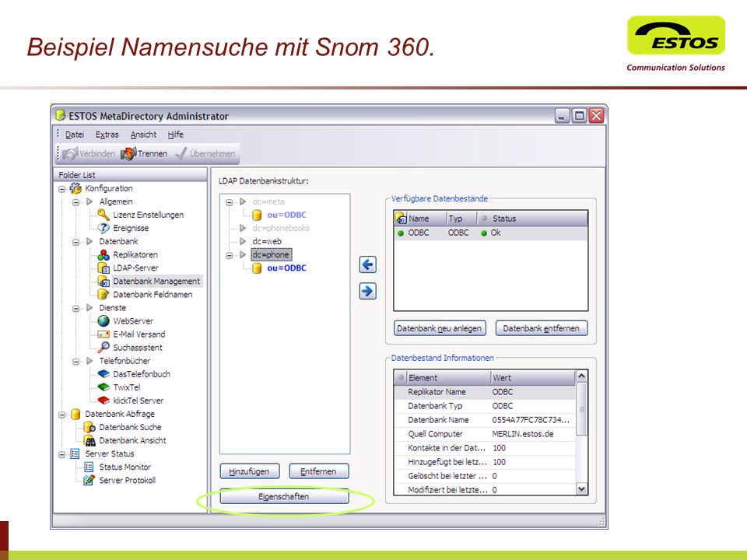Select the Lizenz Einstellungen key icon
Viewport: 747px width, 560px height.
click(103, 215)
